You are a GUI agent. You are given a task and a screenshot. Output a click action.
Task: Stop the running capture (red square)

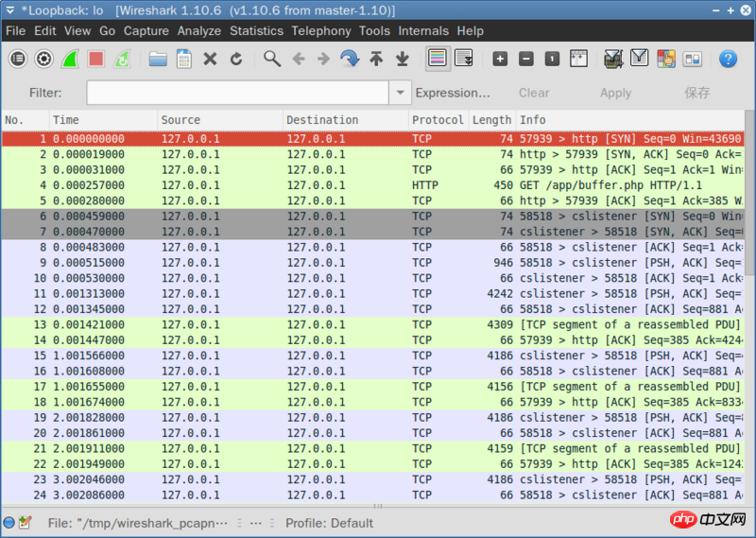pos(96,59)
